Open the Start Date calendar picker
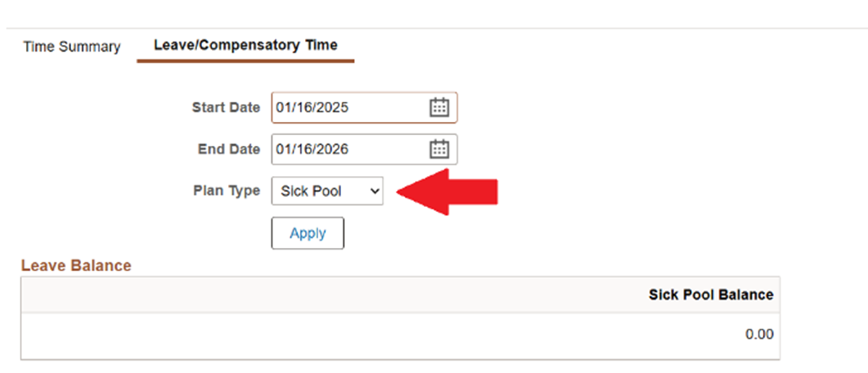 click(x=439, y=108)
